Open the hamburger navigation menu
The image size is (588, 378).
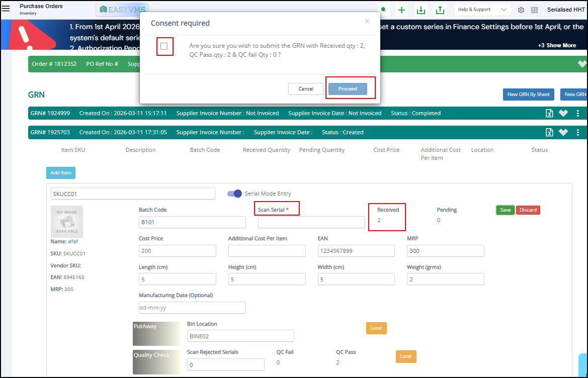click(x=6, y=9)
